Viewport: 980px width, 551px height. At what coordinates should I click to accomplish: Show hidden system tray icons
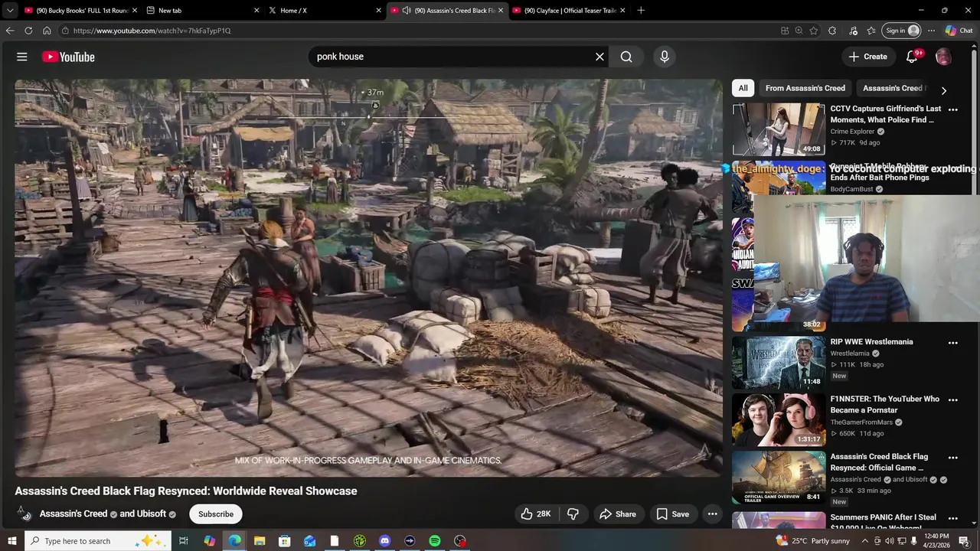(x=865, y=541)
